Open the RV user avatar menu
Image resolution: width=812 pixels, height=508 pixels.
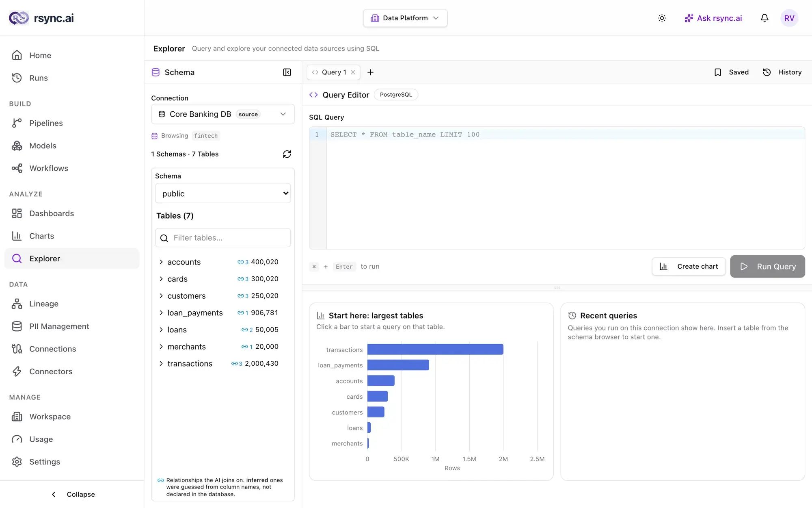click(789, 18)
